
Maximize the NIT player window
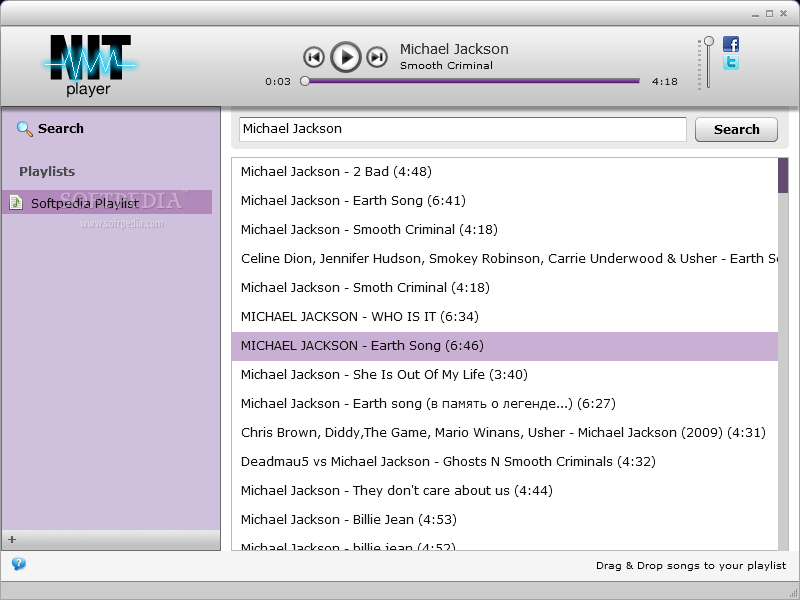tap(769, 14)
